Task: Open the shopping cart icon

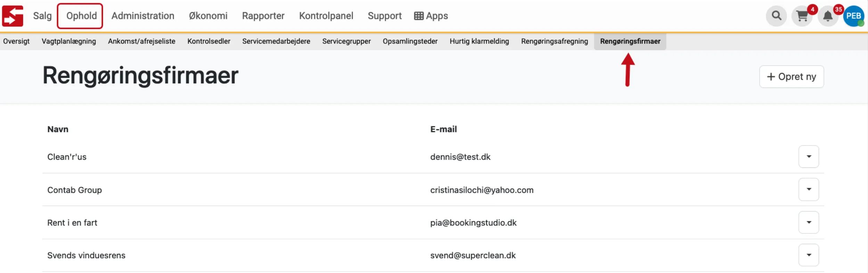Action: [x=802, y=16]
